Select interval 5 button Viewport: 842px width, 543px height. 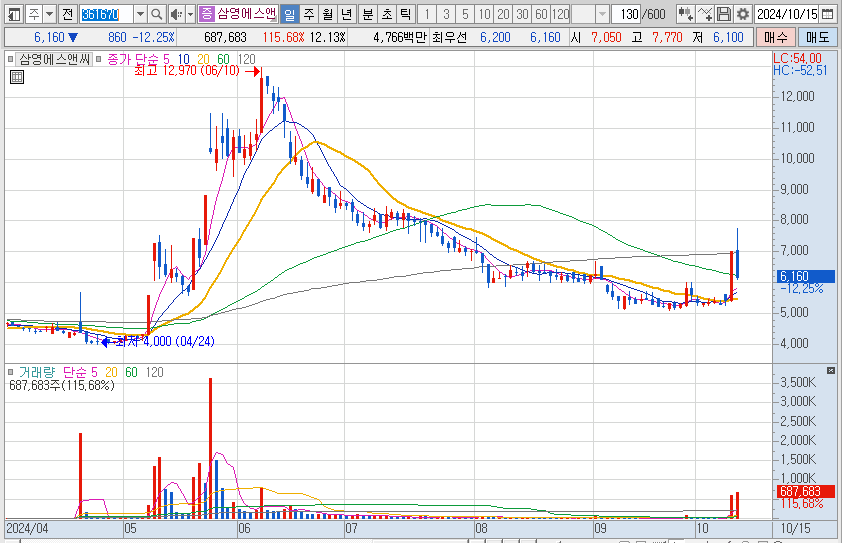point(465,14)
